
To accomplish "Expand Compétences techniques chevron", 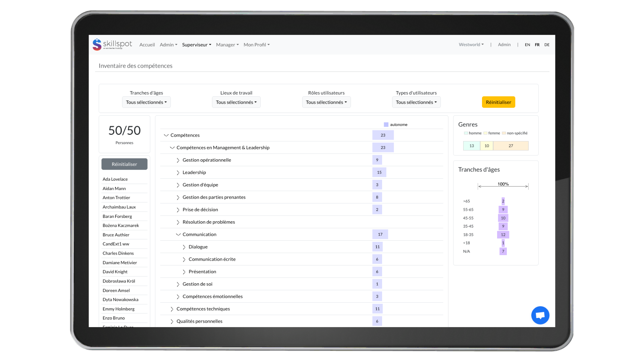I will 172,309.
